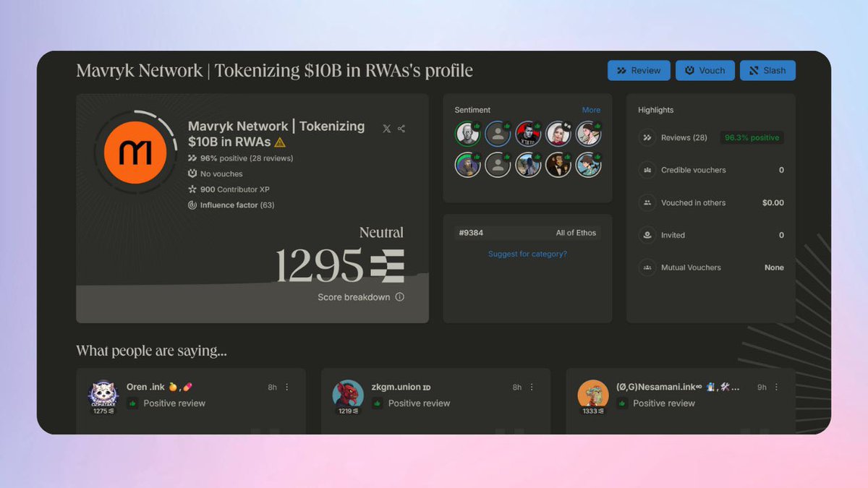Click the 96.3% positive badge
This screenshot has height=488, width=868.
(752, 137)
